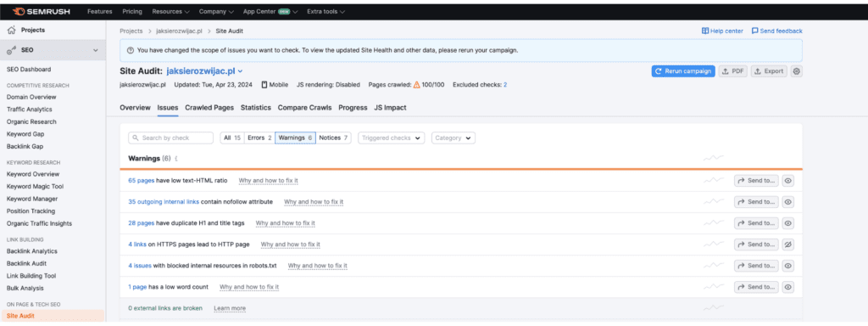The height and width of the screenshot is (326, 868).
Task: Click the Rerun campaign button
Action: 683,71
